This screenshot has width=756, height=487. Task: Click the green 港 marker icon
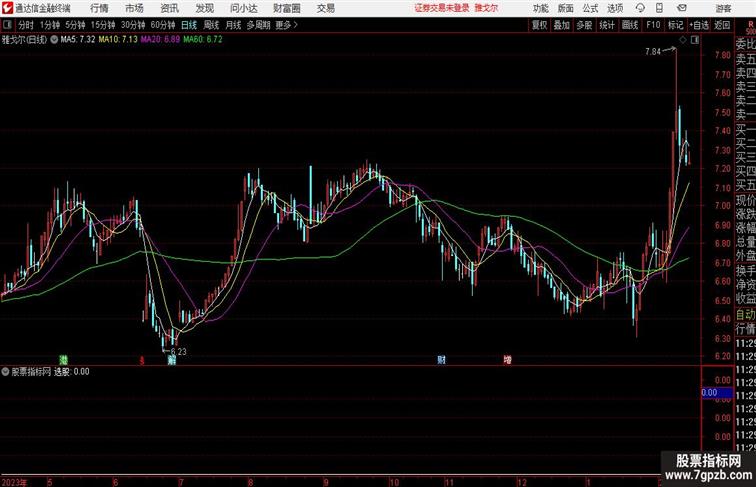tap(63, 359)
